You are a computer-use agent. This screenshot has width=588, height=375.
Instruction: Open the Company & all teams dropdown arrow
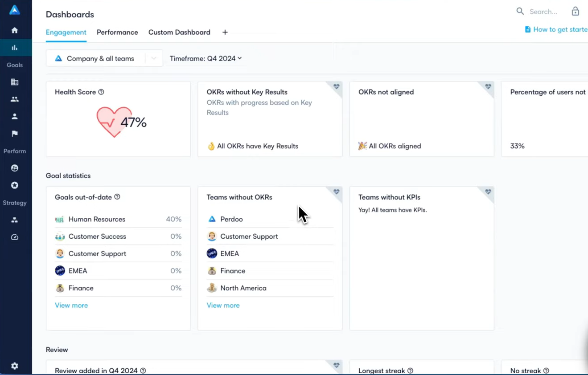coord(153,58)
